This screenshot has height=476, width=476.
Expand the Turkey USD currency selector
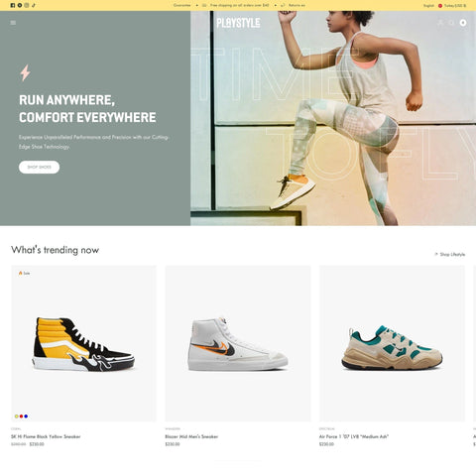pyautogui.click(x=452, y=6)
